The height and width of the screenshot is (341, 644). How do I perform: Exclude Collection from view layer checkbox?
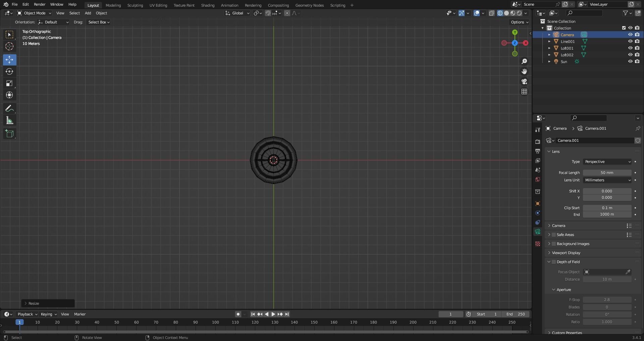tap(624, 28)
